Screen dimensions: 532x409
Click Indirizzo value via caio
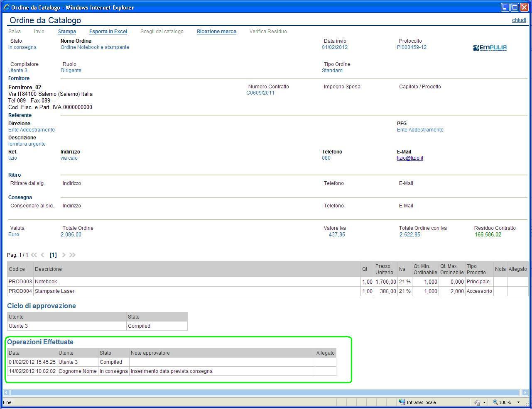[x=69, y=158]
